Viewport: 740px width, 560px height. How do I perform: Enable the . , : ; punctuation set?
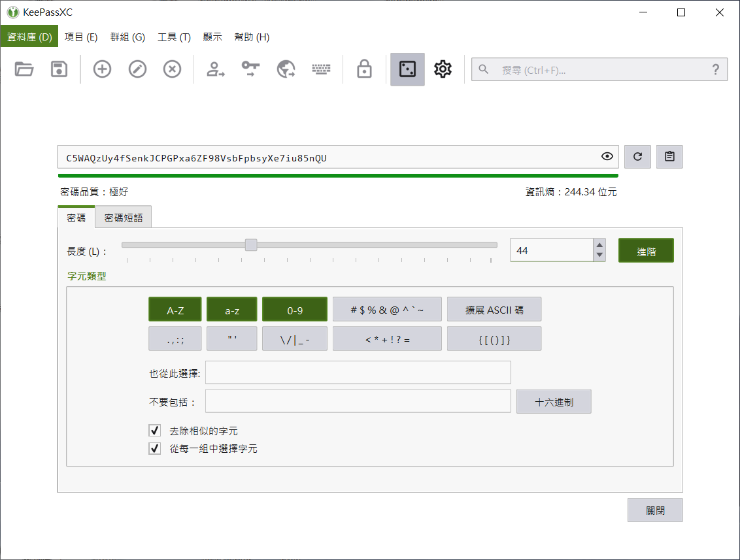[175, 338]
